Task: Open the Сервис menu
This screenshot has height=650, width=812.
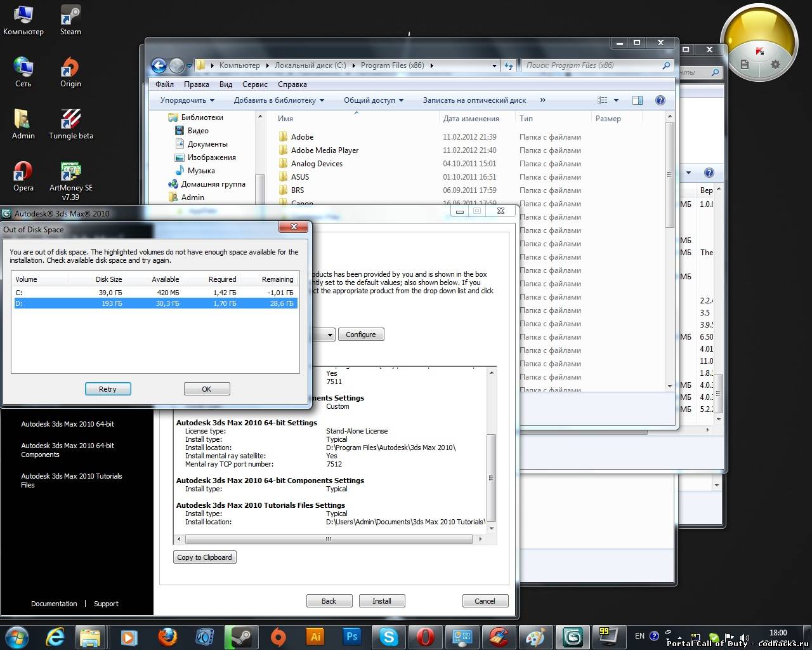Action: click(255, 84)
